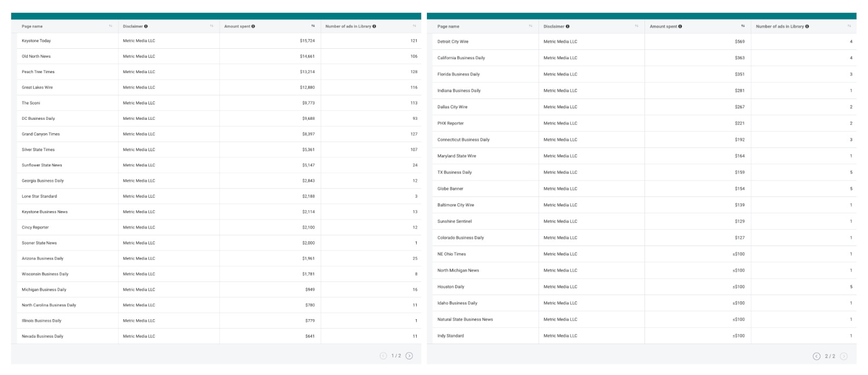Sort by Amount spent in the 1/2 table
Image resolution: width=868 pixels, height=375 pixels.
click(313, 26)
